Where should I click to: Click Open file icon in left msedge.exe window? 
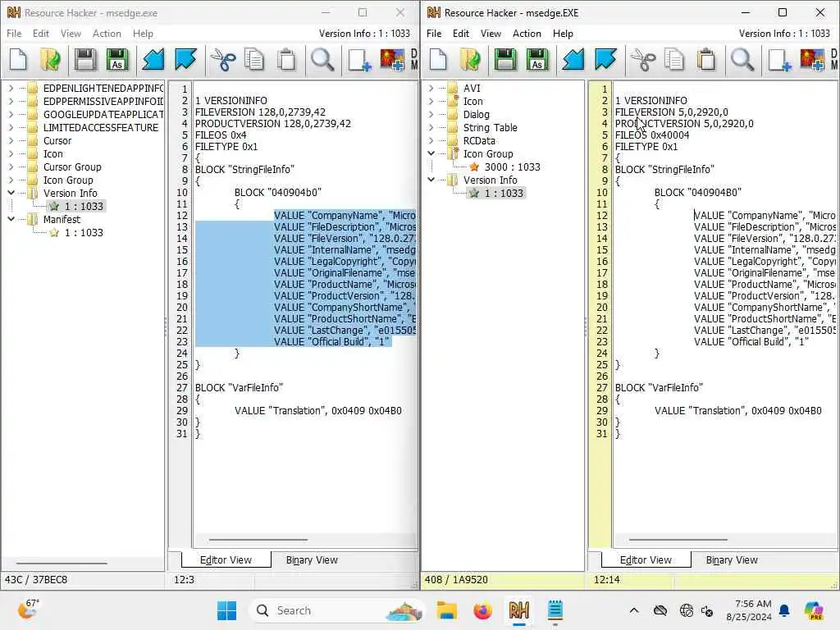tap(50, 59)
